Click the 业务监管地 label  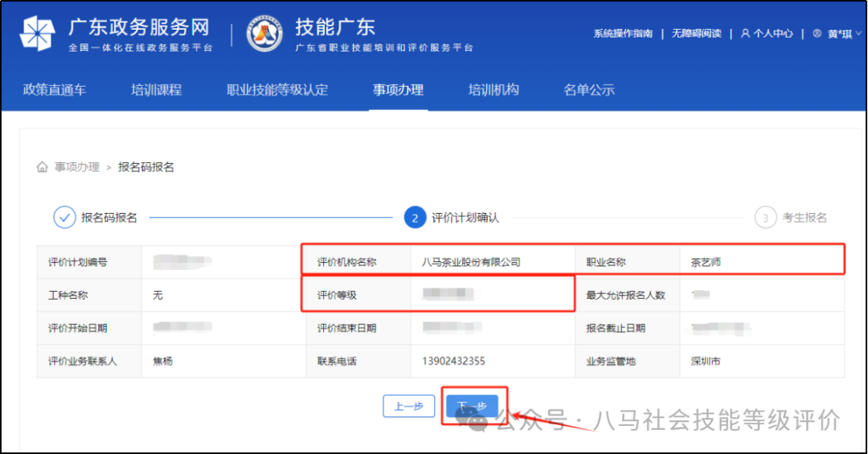(611, 361)
